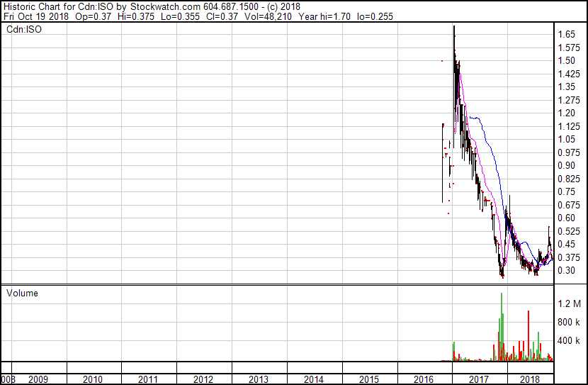Click the 2011 year label
Screen dimensions: 588x385
point(148,379)
